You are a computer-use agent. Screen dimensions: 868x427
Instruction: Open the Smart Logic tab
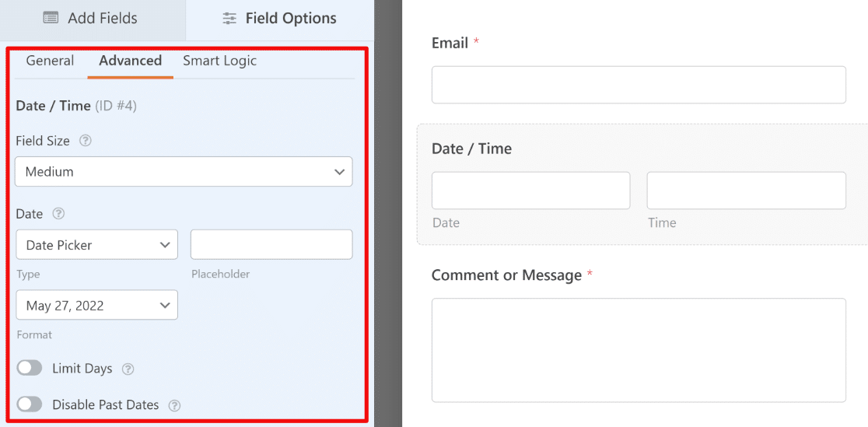pyautogui.click(x=220, y=61)
